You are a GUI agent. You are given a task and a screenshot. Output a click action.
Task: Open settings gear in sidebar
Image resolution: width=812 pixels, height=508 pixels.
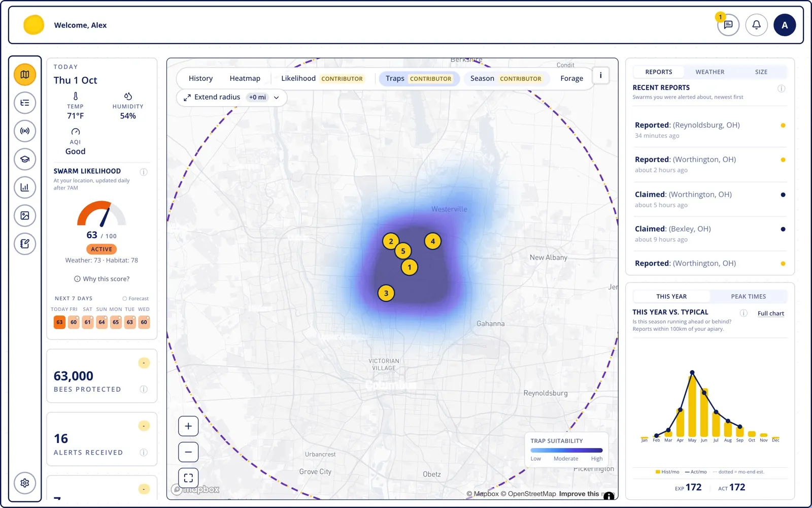[x=25, y=483]
